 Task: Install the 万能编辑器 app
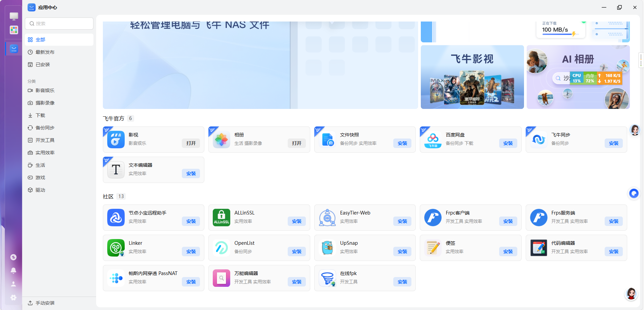tap(297, 282)
